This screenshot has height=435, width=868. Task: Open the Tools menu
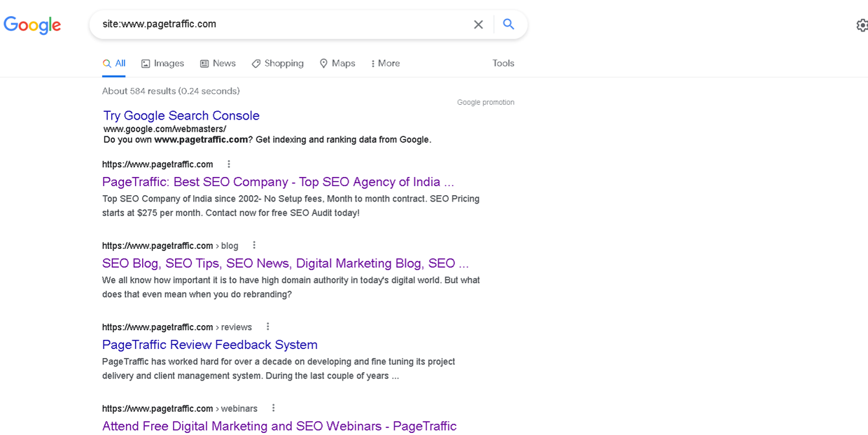coord(503,63)
